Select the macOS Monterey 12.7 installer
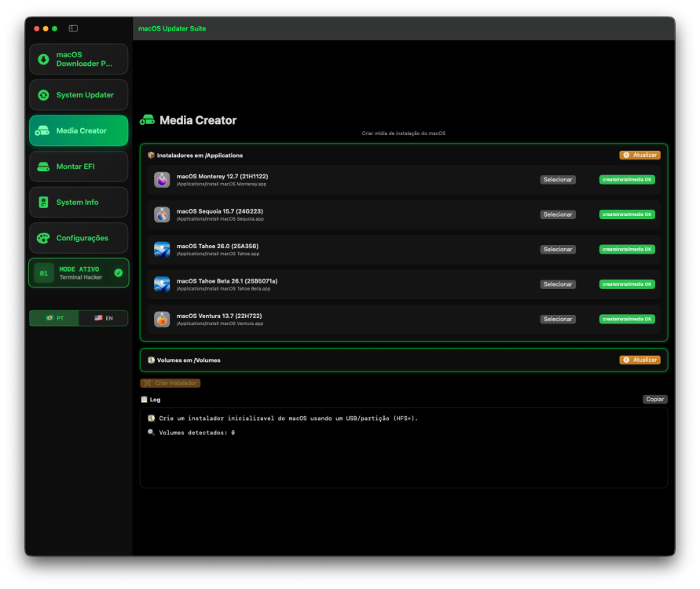The image size is (700, 589). [x=558, y=180]
